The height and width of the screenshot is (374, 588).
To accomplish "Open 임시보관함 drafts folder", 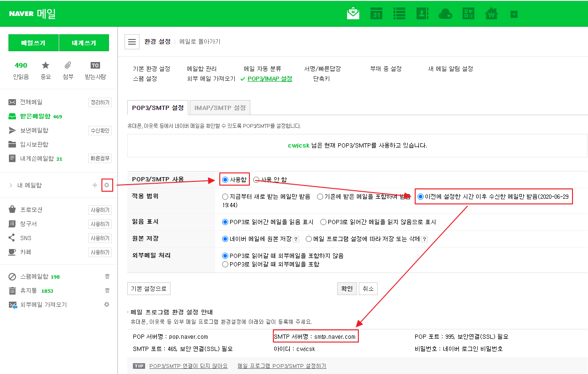I will point(34,144).
